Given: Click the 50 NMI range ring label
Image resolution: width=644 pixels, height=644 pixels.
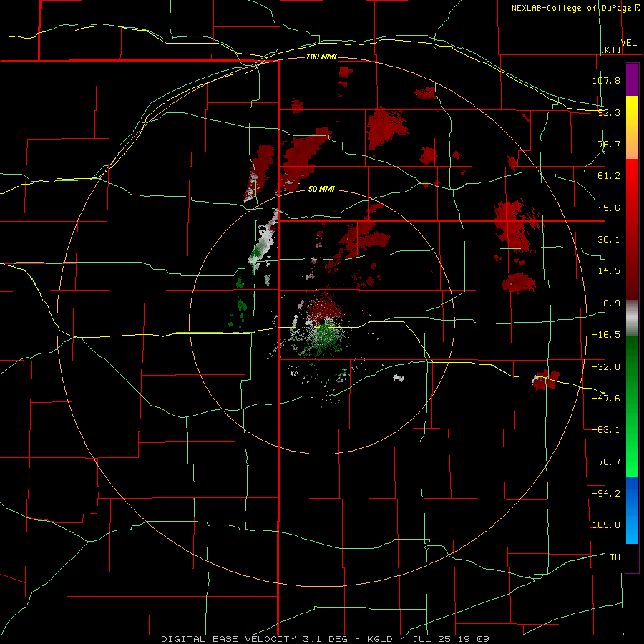Looking at the screenshot, I should (321, 189).
